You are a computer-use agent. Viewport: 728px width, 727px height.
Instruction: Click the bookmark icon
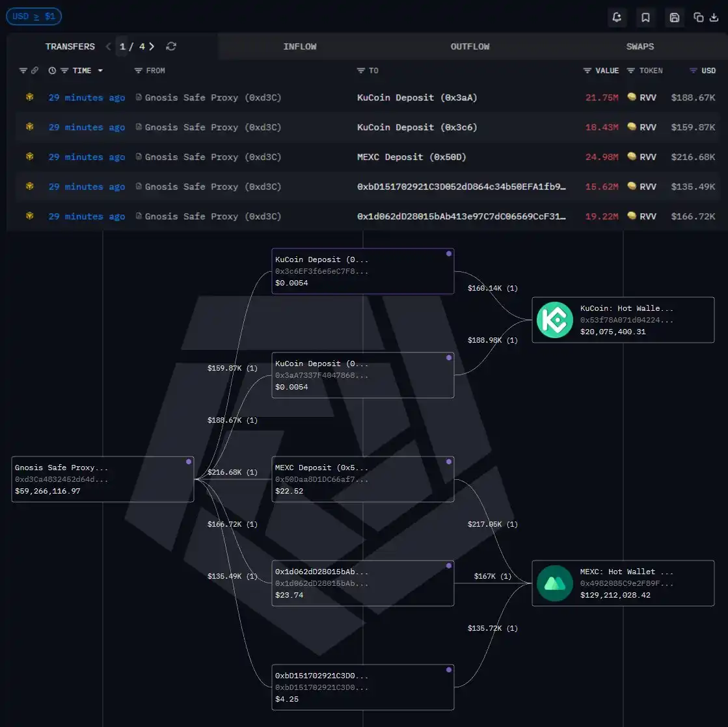(645, 18)
